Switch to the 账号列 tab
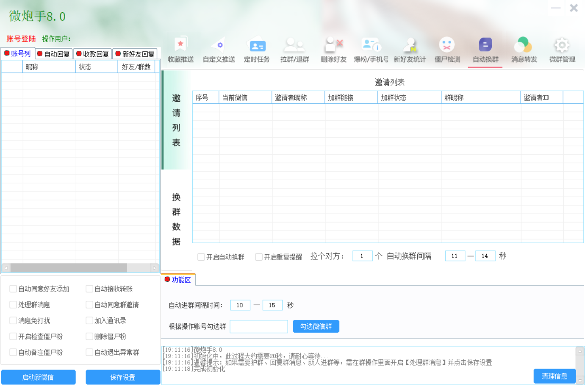585x392 pixels. 17,53
